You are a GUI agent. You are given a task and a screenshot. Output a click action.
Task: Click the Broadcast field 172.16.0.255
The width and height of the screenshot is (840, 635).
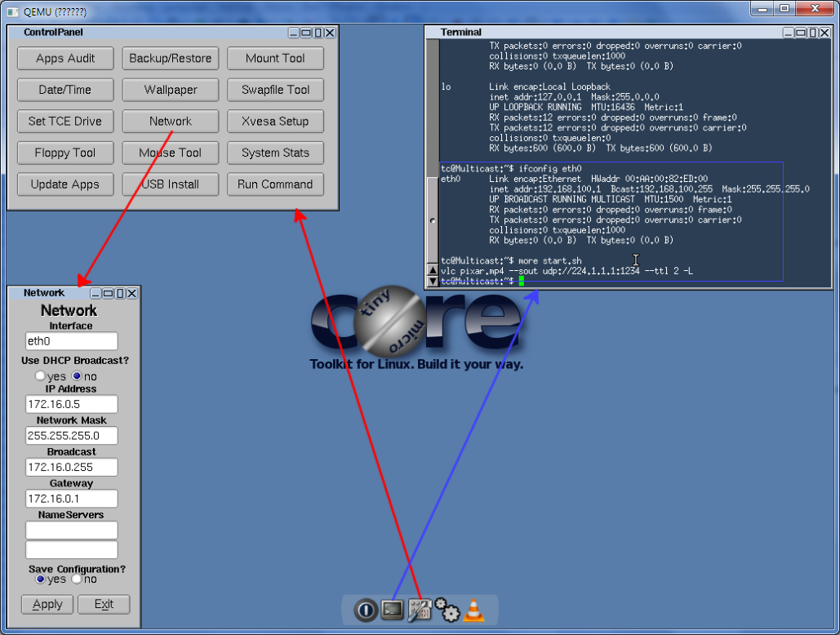[x=71, y=468]
